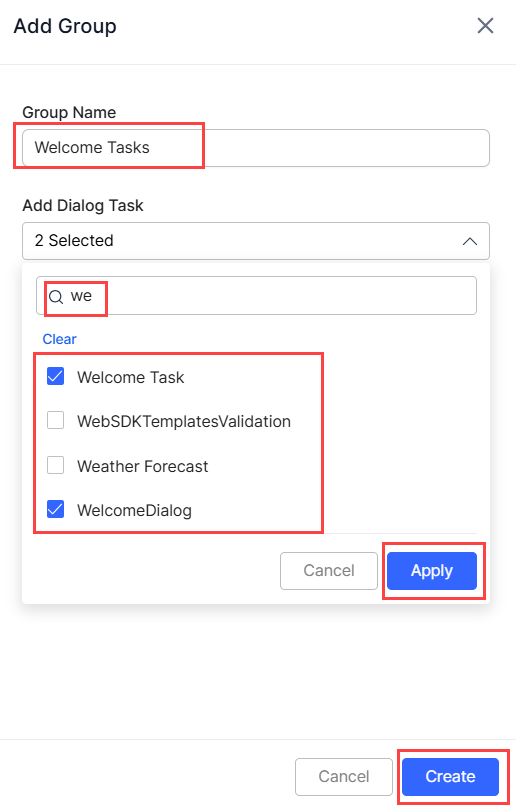Cancel adding the group
Viewport: 516px width, 805px height.
point(343,776)
